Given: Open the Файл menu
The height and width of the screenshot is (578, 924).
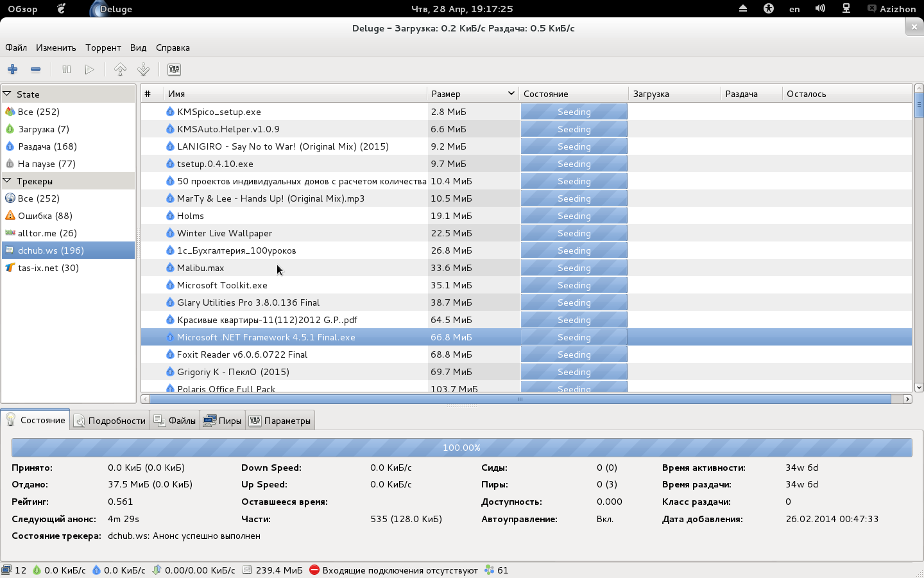Looking at the screenshot, I should click(x=16, y=48).
